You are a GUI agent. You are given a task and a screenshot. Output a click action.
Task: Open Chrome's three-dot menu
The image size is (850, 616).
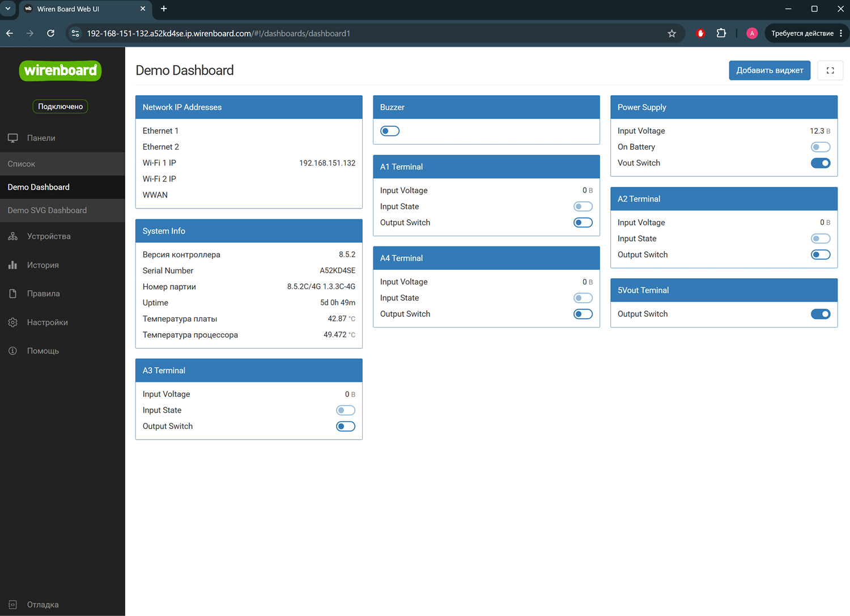(x=841, y=33)
